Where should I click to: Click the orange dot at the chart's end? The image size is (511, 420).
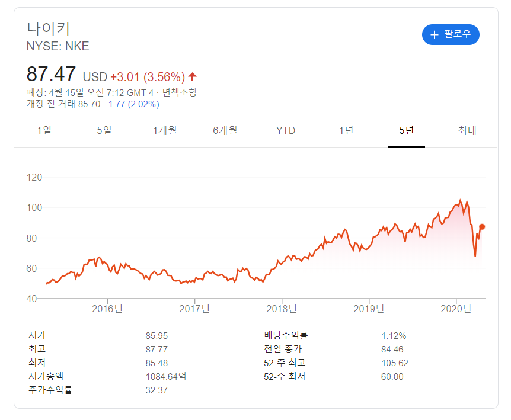click(482, 226)
